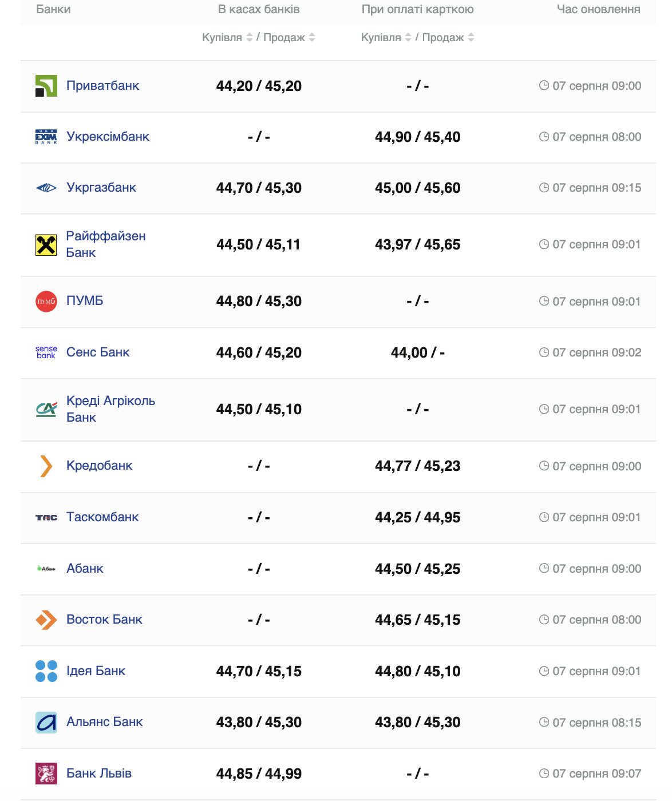This screenshot has width=672, height=801.
Task: Click the Kredobank orange chevron logo
Action: pos(46,466)
